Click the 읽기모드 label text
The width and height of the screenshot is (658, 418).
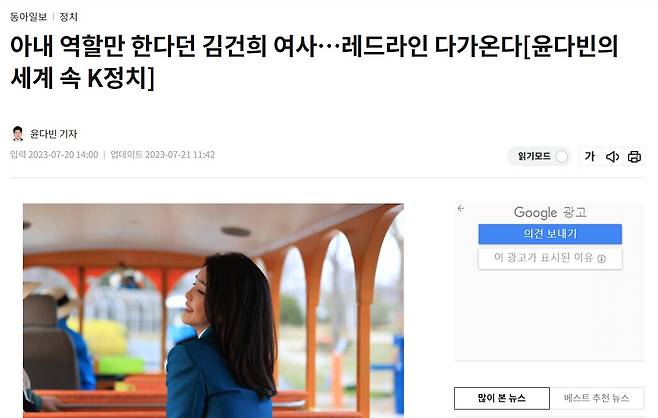click(534, 156)
